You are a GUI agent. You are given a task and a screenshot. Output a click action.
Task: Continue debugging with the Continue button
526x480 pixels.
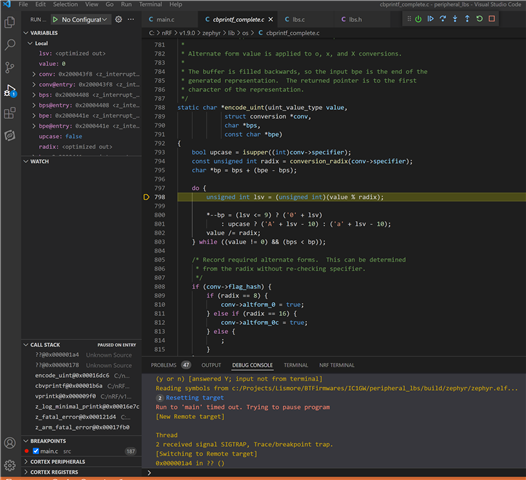click(x=430, y=19)
